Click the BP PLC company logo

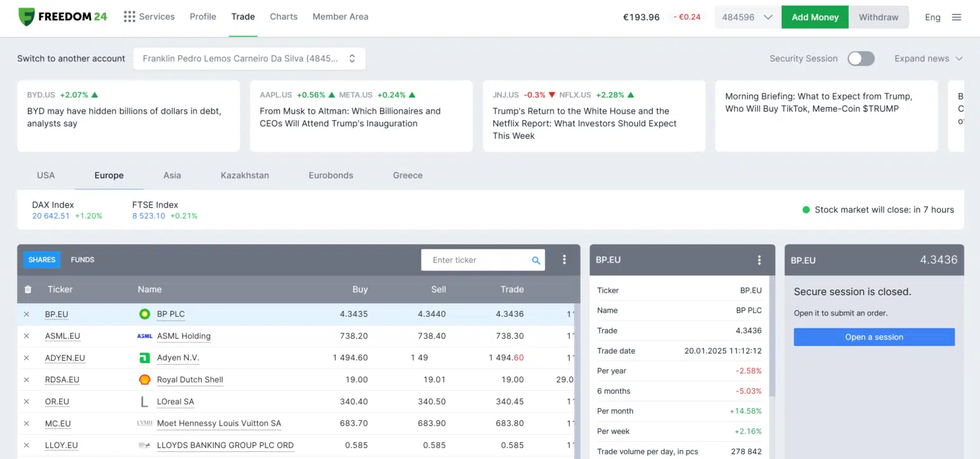click(145, 314)
